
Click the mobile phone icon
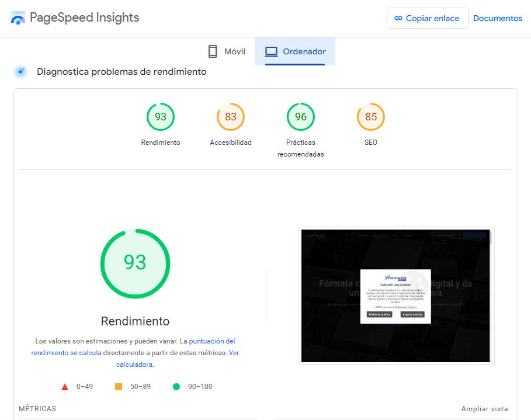(x=213, y=51)
